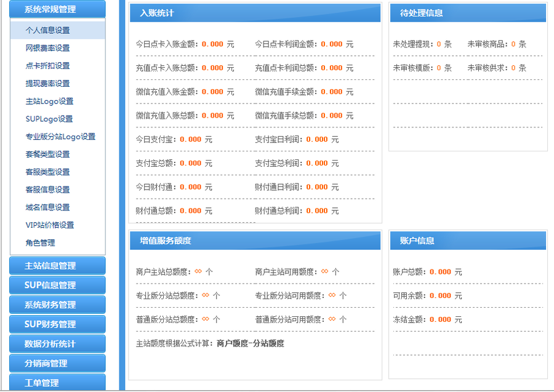
Task: Open SUPLogo设置 page
Action: (49, 119)
